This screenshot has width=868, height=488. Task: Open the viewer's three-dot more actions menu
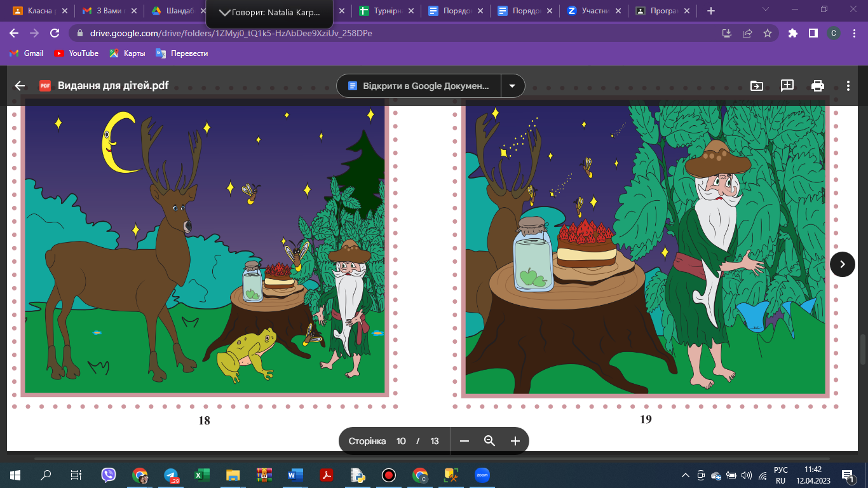coord(848,86)
